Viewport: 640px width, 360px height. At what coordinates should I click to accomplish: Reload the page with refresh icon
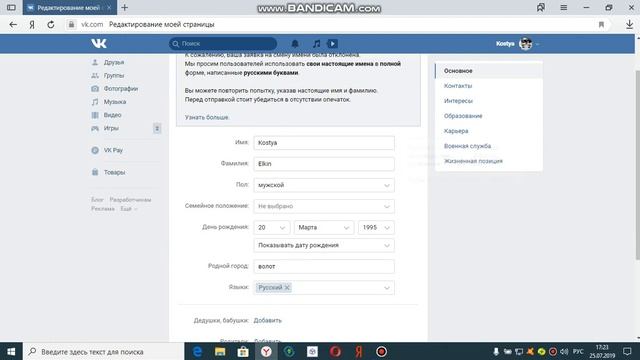tap(51, 24)
